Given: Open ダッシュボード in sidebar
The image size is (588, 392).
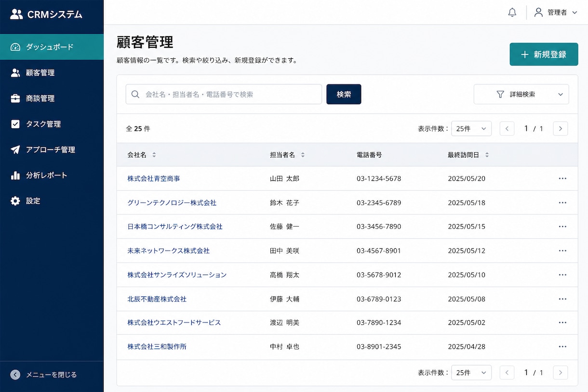Looking at the screenshot, I should pos(52,47).
